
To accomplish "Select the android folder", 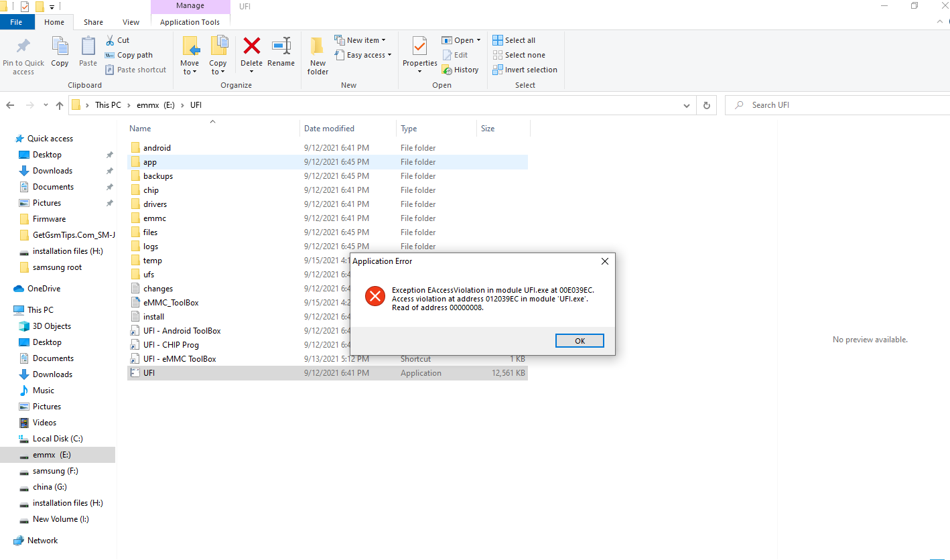I will (328, 148).
